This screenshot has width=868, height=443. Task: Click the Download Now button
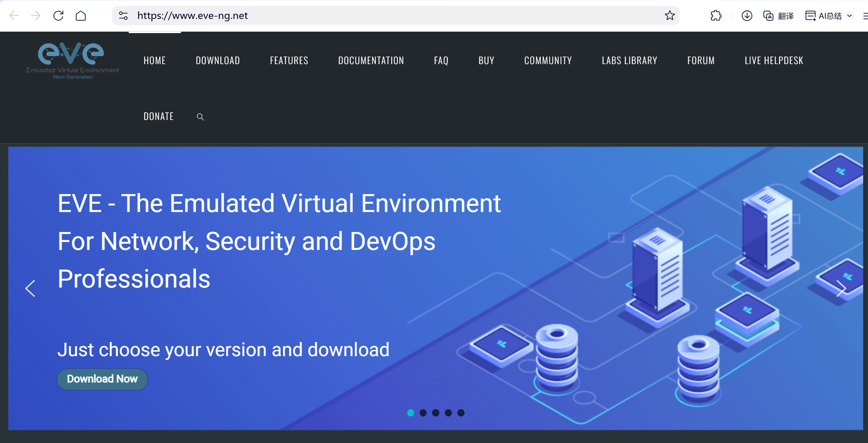point(102,379)
